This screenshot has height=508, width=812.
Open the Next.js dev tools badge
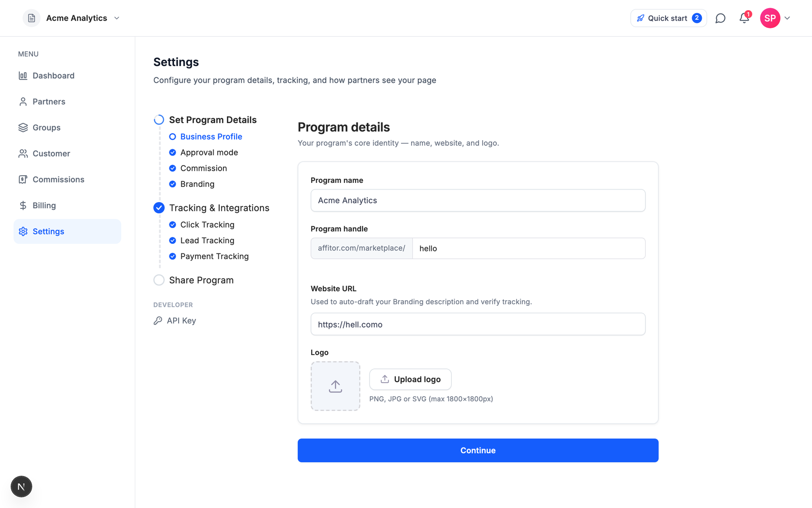[x=21, y=487]
